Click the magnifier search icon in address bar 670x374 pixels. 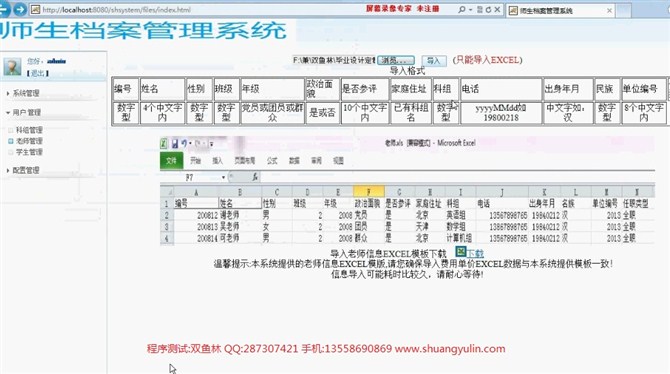tap(461, 9)
